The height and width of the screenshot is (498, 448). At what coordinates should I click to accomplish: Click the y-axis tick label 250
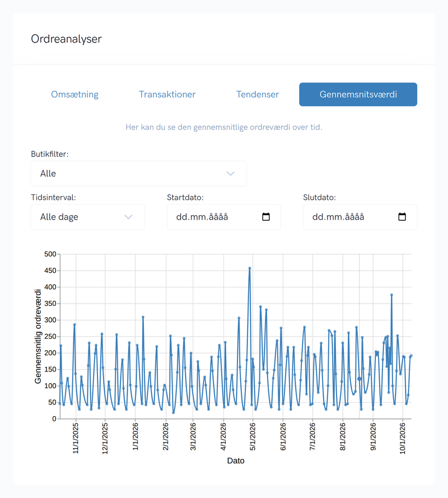tap(50, 336)
